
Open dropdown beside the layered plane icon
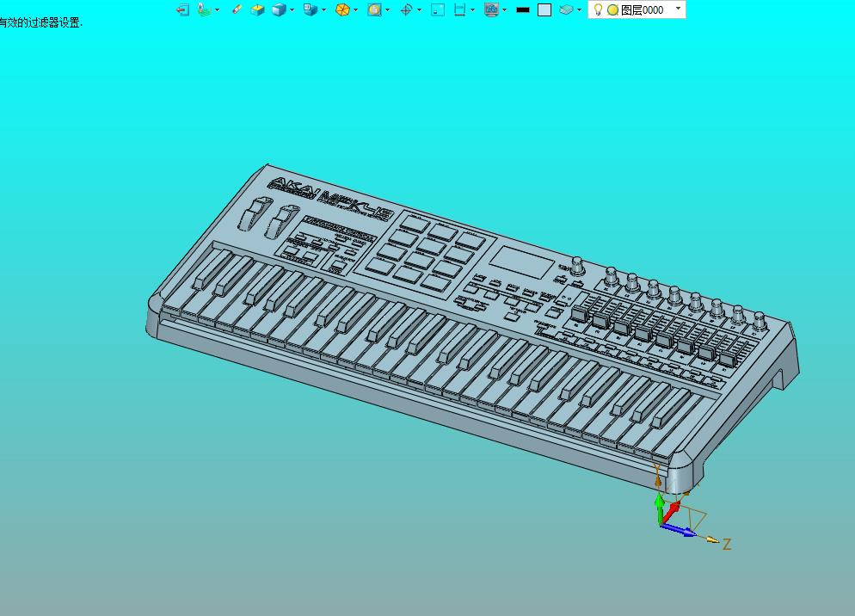[579, 9]
